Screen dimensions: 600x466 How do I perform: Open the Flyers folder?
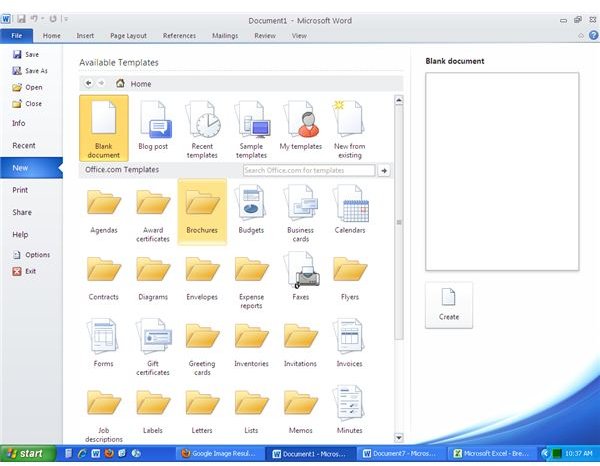349,277
